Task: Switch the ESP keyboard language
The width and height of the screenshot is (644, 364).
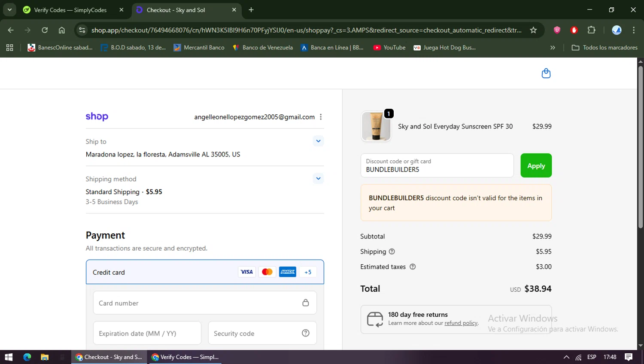Action: (x=592, y=357)
